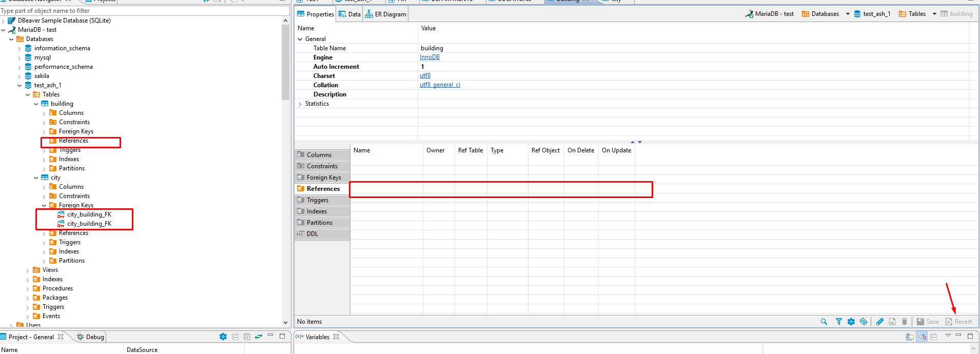Select the MariaDB - test breadcrumb icon
The image size is (980, 354).
click(x=749, y=14)
